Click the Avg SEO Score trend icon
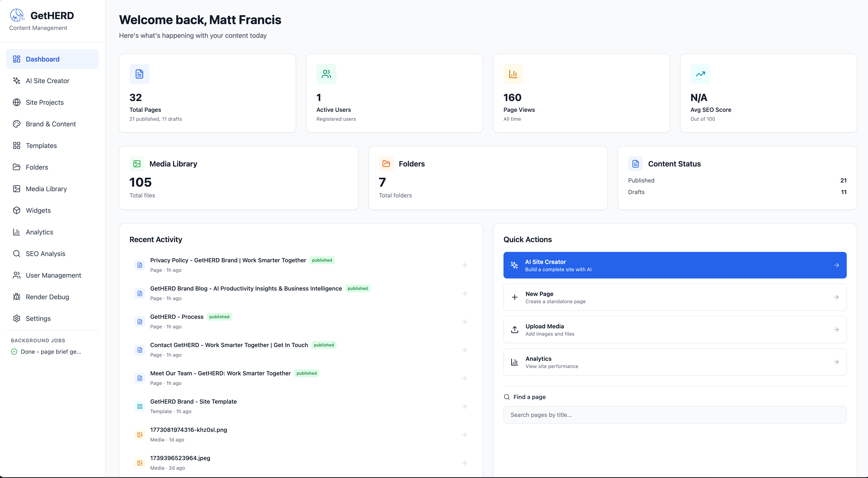868x478 pixels. click(700, 74)
